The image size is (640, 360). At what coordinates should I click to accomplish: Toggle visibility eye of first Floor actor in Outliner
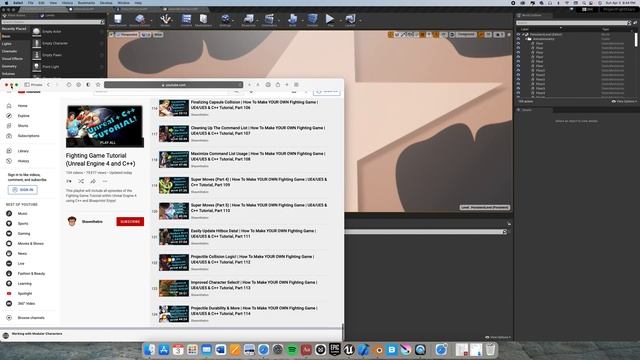click(x=518, y=44)
